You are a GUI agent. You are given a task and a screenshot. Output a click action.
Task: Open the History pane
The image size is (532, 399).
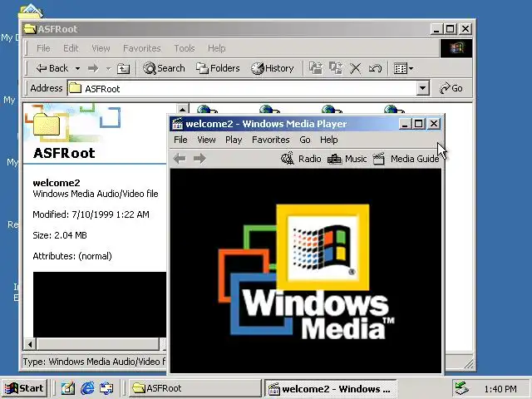pyautogui.click(x=272, y=68)
